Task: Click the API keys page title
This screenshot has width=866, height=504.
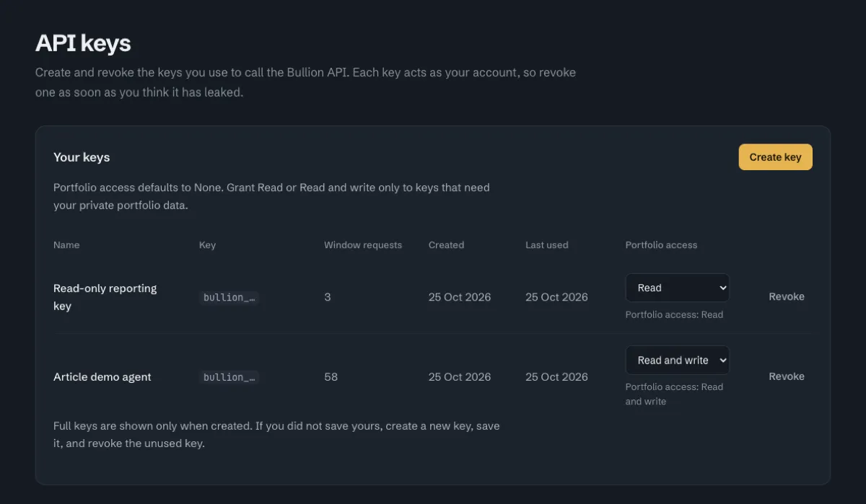Action: tap(83, 43)
